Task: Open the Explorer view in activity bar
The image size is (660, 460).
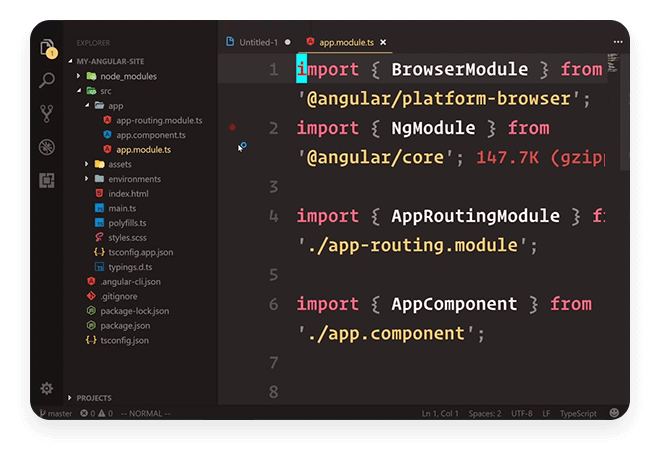Action: coord(47,48)
